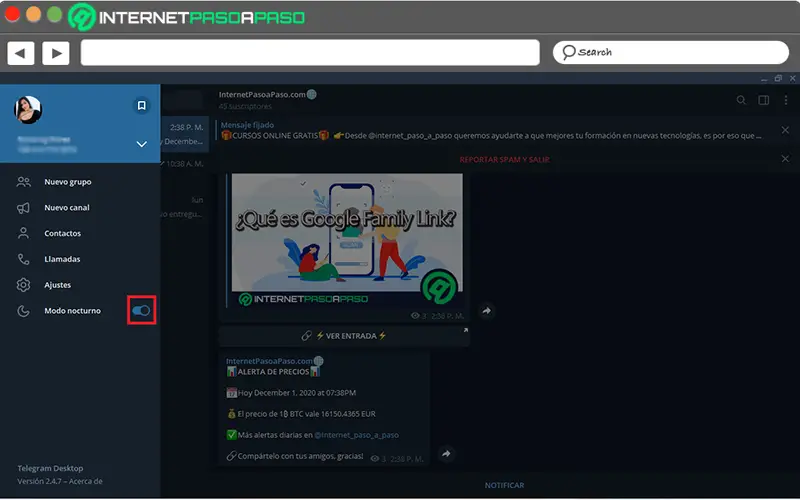The height and width of the screenshot is (500, 800).
Task: Click the Contactos person icon
Action: pyautogui.click(x=23, y=233)
